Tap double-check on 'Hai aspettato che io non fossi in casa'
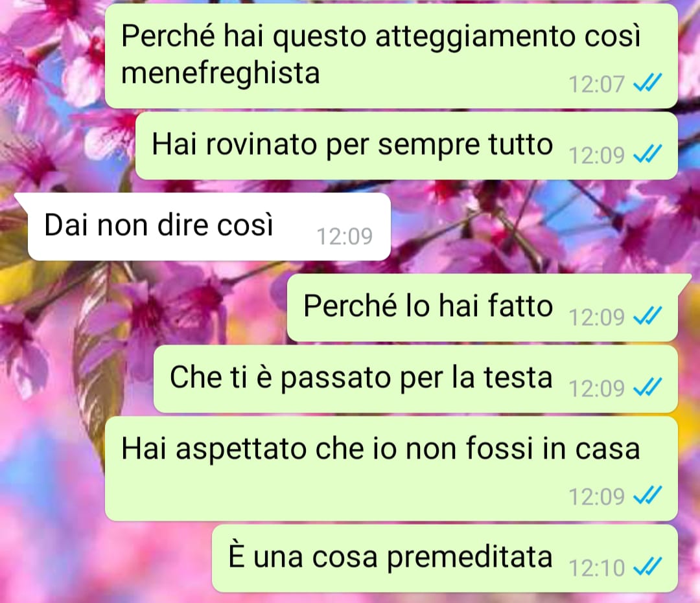700x603 pixels. click(647, 495)
